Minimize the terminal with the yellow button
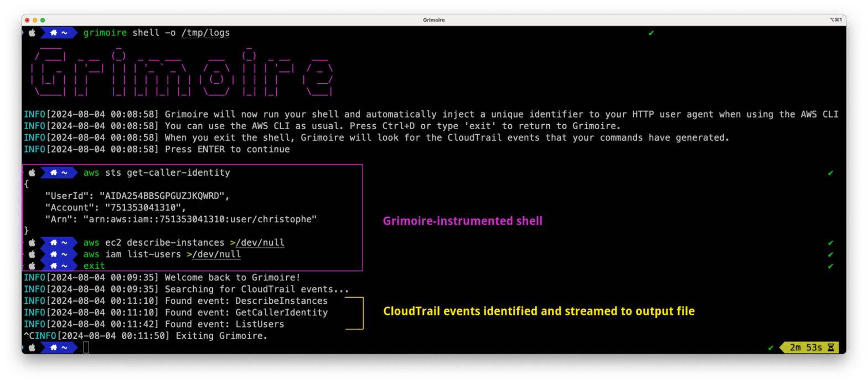This screenshot has width=868, height=383. (x=35, y=20)
